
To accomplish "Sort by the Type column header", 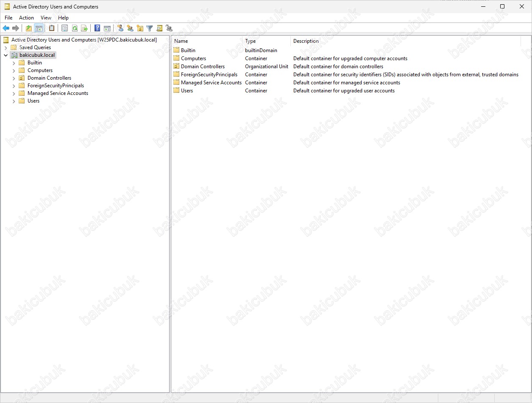I will tap(267, 41).
